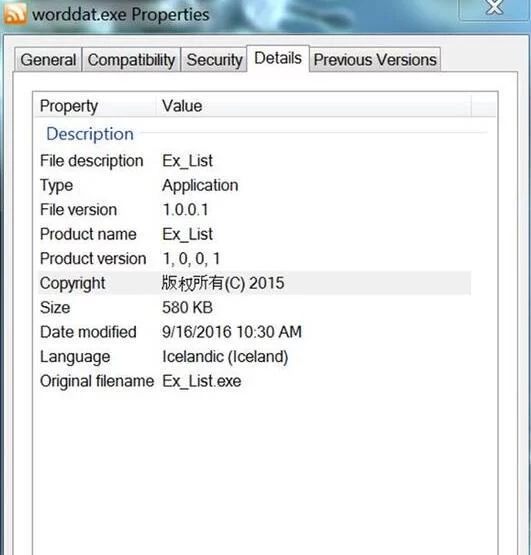531x555 pixels.
Task: Click the 1.0.0.1 file version value
Action: 185,210
